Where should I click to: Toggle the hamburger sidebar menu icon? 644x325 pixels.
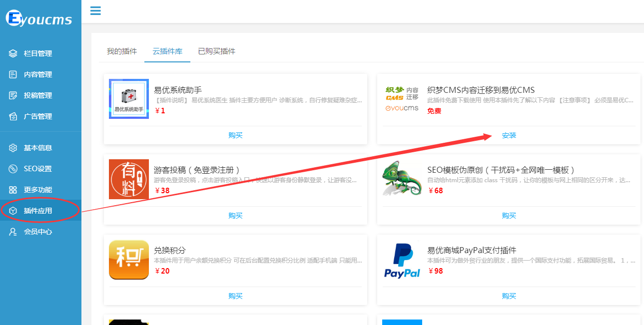tap(95, 11)
